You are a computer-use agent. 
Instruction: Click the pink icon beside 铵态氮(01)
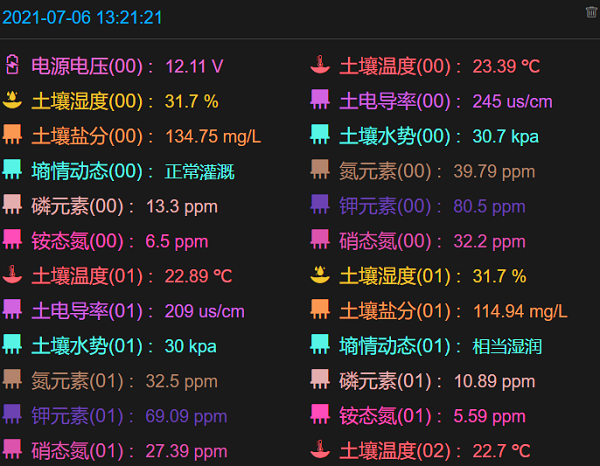pos(319,415)
